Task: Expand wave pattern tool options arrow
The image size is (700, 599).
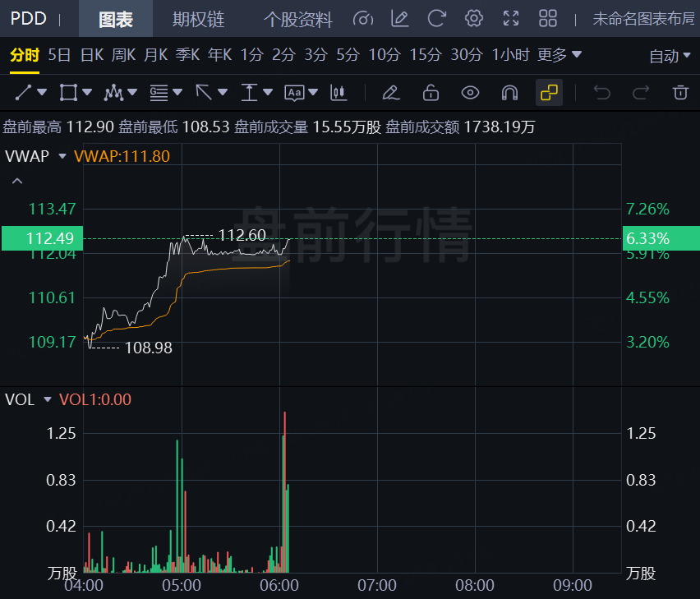Action: [132, 92]
